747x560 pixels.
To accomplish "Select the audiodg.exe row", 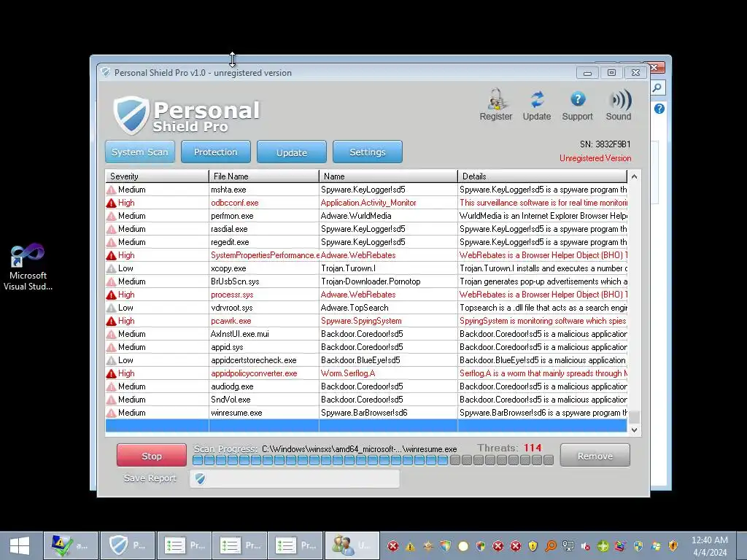I will click(366, 386).
